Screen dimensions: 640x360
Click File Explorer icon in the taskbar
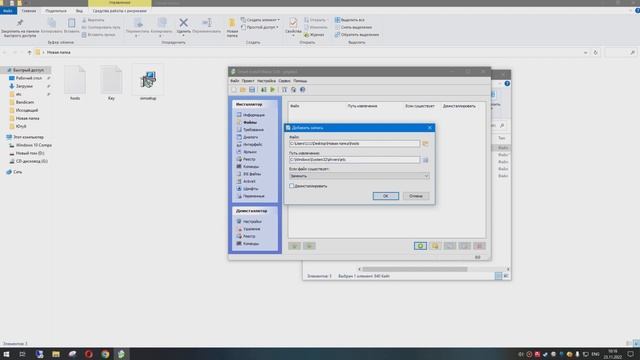56,354
